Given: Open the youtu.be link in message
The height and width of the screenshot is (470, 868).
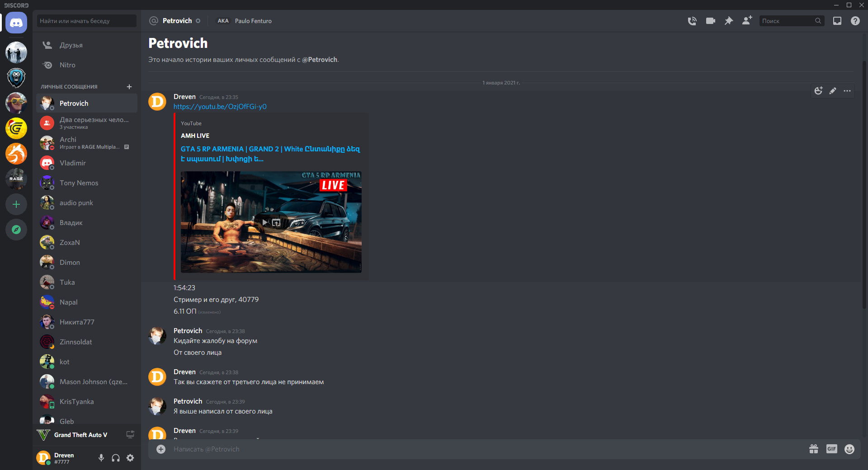Looking at the screenshot, I should pos(220,107).
